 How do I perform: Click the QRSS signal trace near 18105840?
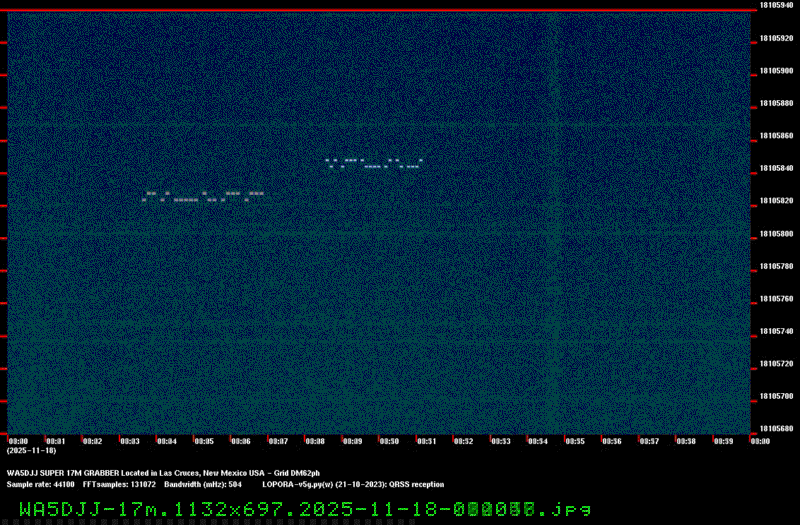point(374,164)
